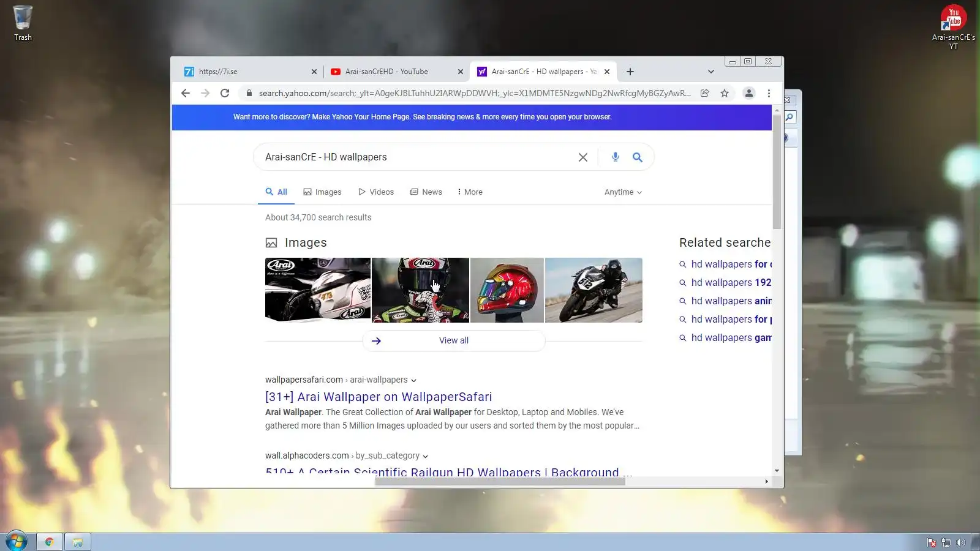Click the search icon in the background window
Screen dimensions: 980x551
(x=790, y=117)
